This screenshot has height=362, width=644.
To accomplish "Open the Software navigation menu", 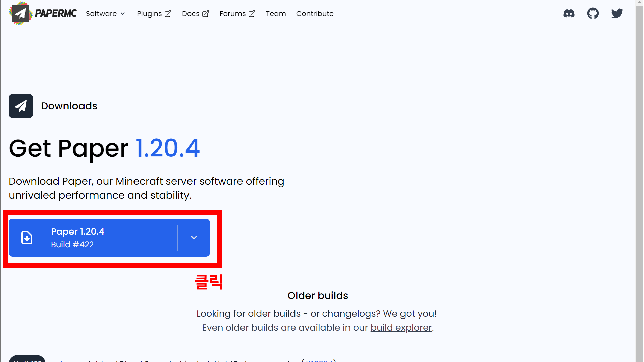I will point(101,14).
